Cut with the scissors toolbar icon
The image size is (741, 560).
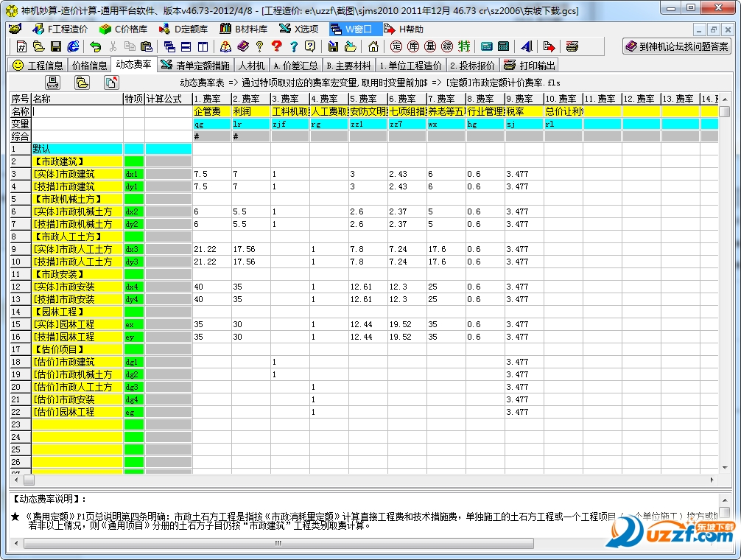point(113,46)
